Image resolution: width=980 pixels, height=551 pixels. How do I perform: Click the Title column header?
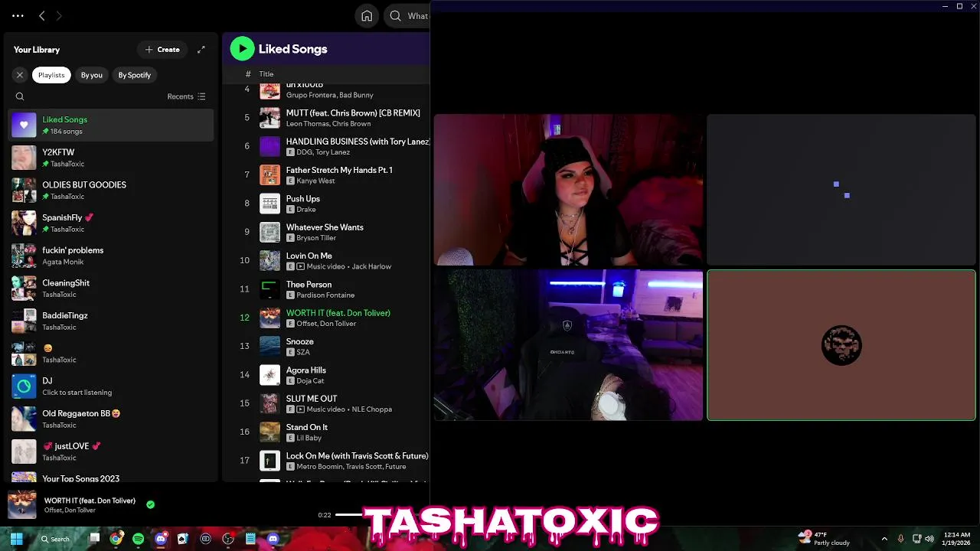(x=266, y=74)
